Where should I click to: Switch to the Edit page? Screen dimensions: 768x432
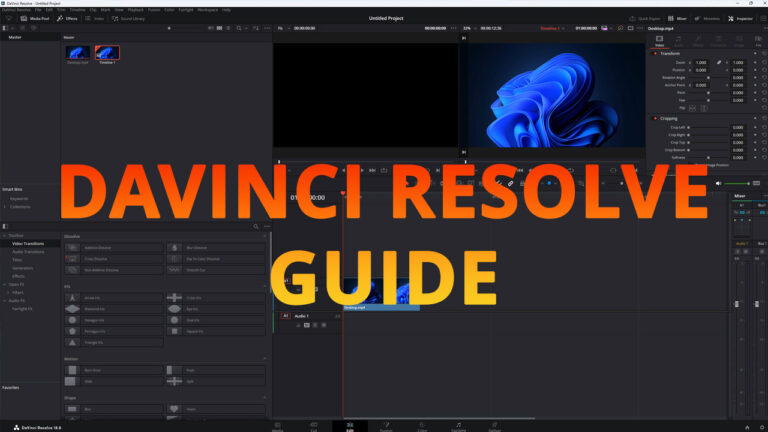click(x=350, y=427)
